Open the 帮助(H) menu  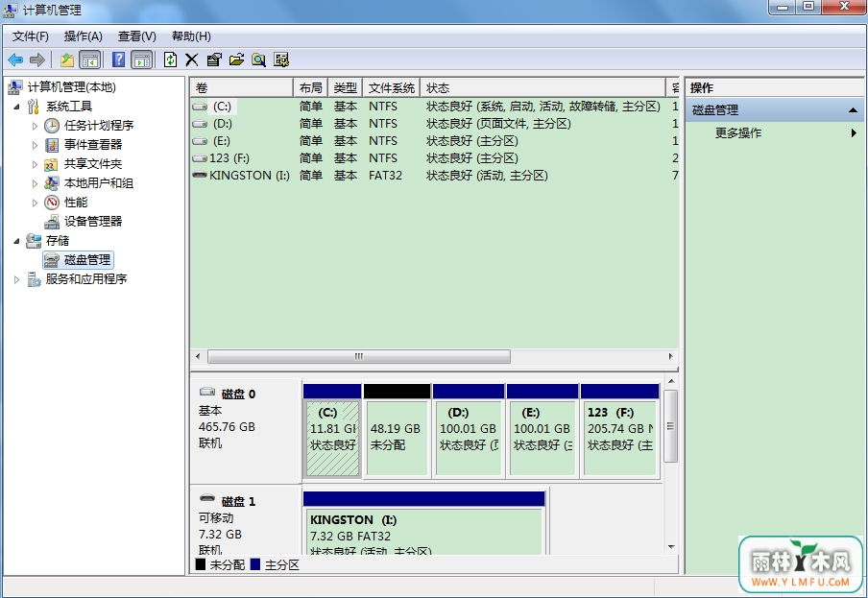click(x=191, y=36)
